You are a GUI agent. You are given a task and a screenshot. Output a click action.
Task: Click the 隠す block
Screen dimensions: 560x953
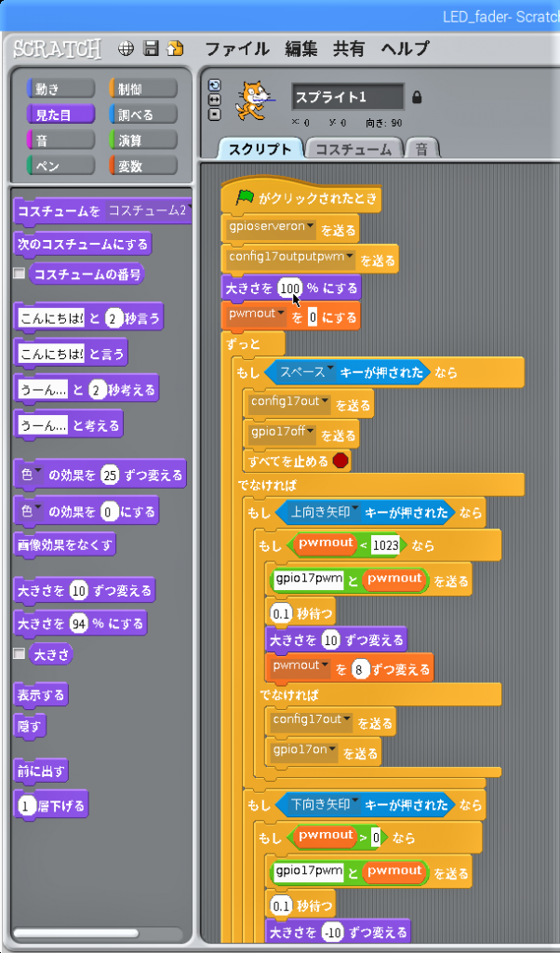click(31, 726)
